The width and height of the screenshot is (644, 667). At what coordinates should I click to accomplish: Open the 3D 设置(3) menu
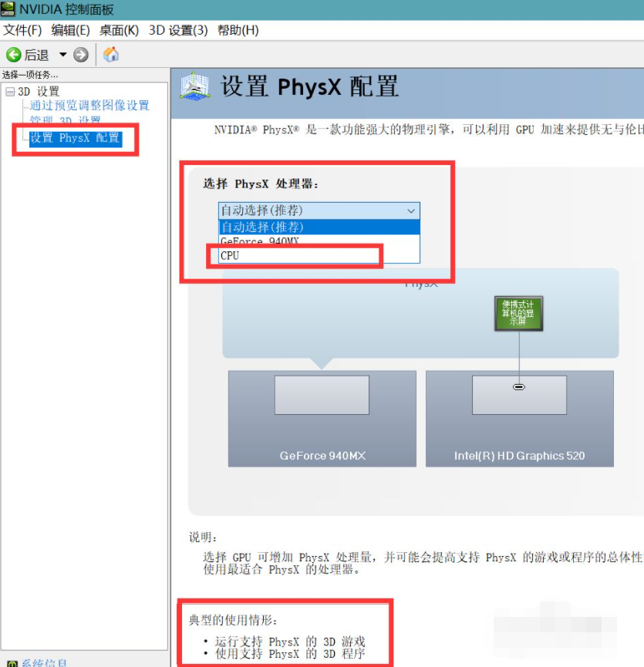pos(178,31)
